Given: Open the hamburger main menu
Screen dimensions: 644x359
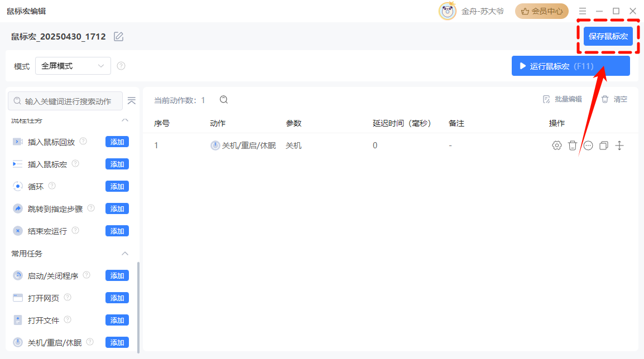Looking at the screenshot, I should (x=583, y=11).
